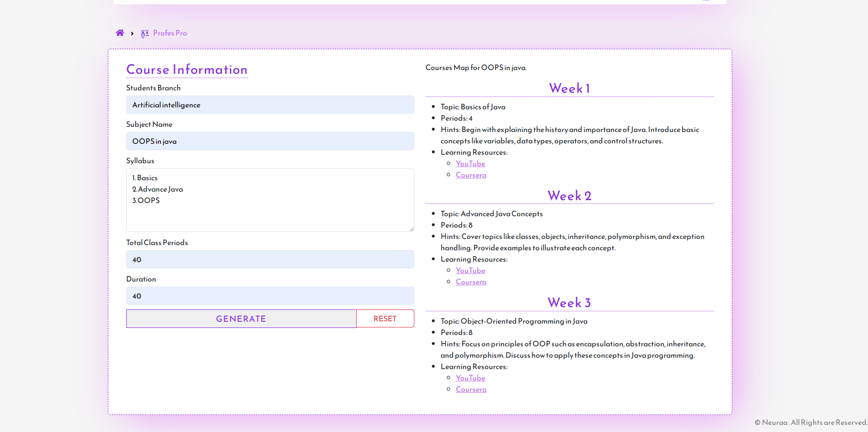Click the Course Information heading
Screen dimensions: 868x432
point(187,70)
